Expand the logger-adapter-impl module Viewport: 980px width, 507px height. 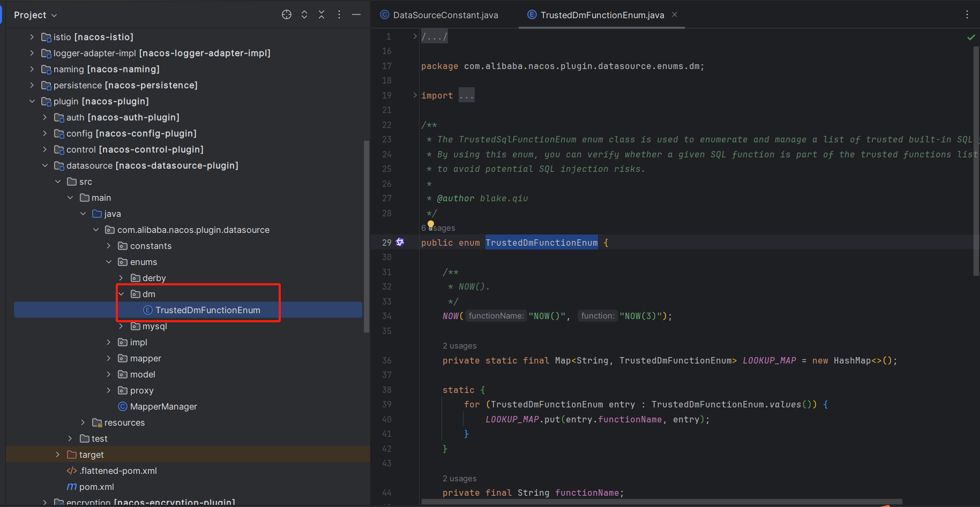tap(32, 53)
